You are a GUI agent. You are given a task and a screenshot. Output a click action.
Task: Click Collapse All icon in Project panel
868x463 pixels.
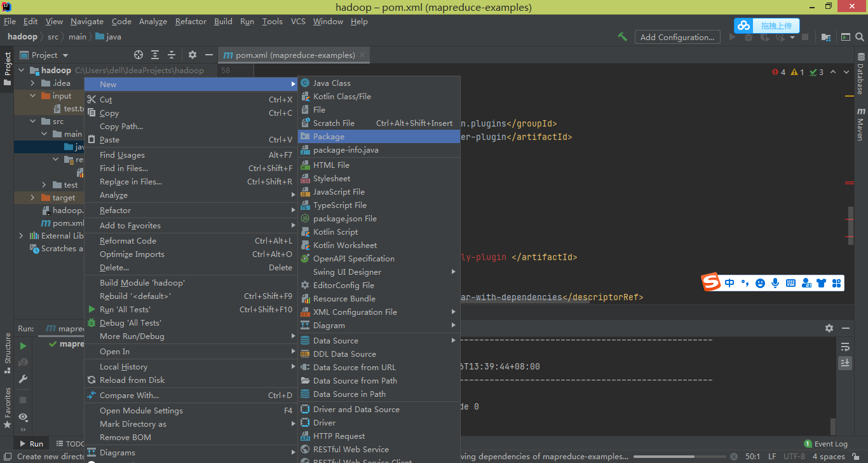(172, 55)
